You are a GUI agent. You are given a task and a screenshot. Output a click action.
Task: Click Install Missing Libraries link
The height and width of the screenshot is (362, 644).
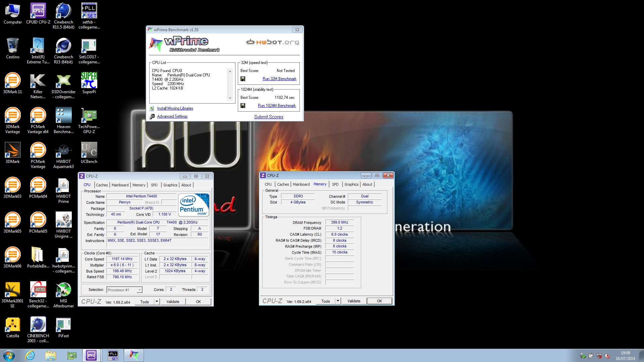pos(175,108)
